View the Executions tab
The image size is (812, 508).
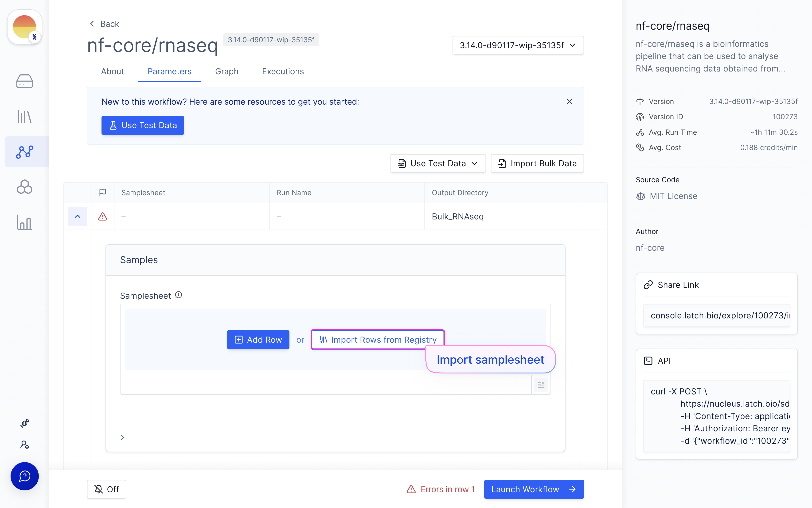(x=283, y=71)
